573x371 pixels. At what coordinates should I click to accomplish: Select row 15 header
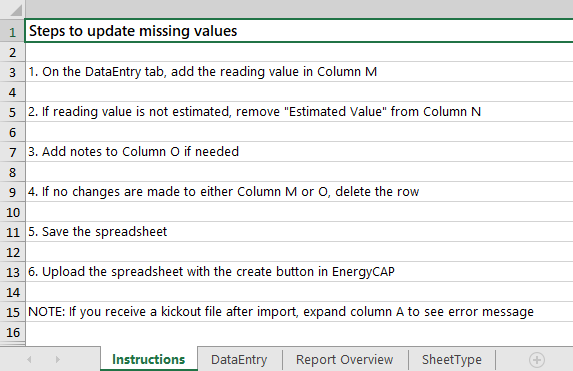(x=12, y=312)
